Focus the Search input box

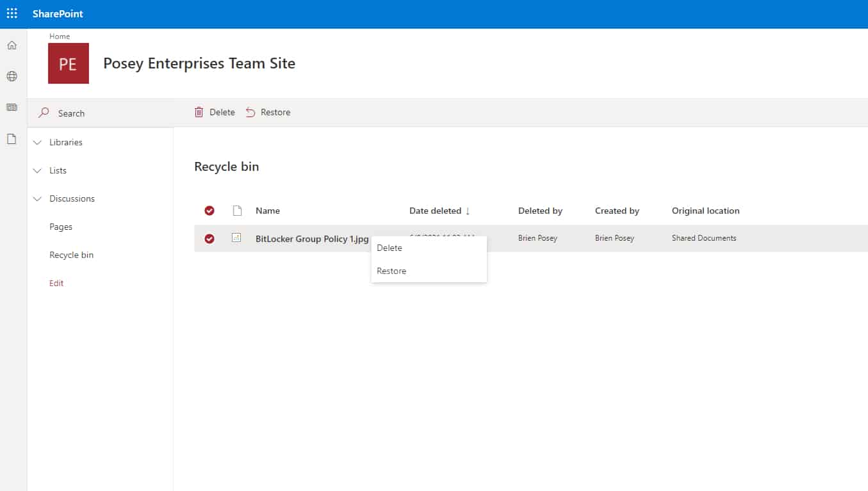tap(101, 113)
